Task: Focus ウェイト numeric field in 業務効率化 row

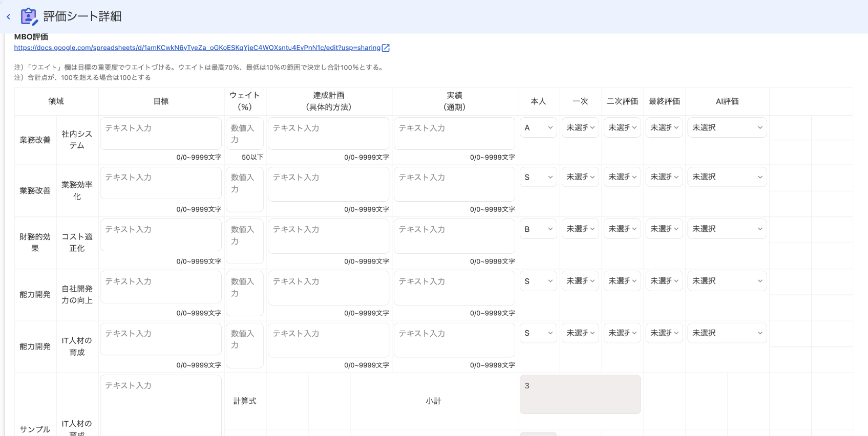Action: [x=245, y=189]
